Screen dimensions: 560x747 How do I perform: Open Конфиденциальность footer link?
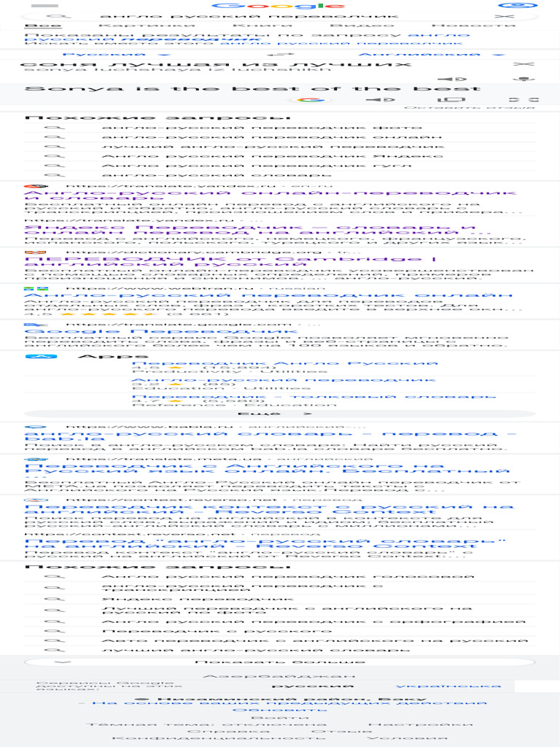219,738
